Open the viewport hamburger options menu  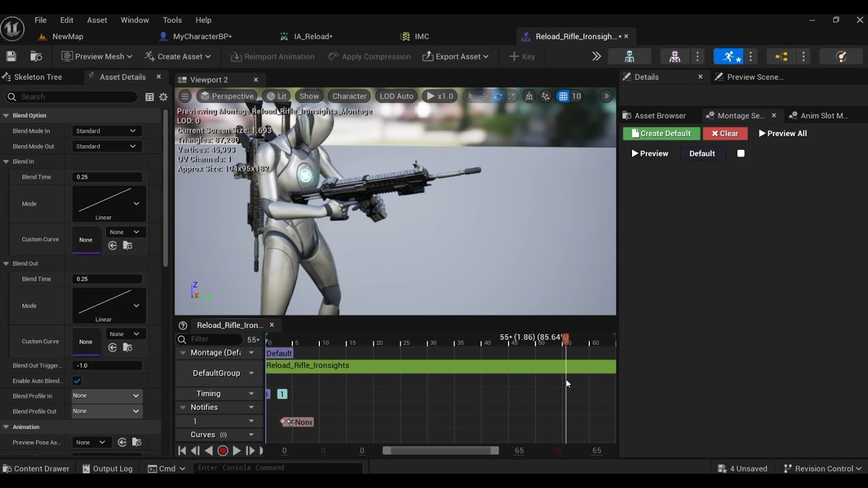coord(184,96)
